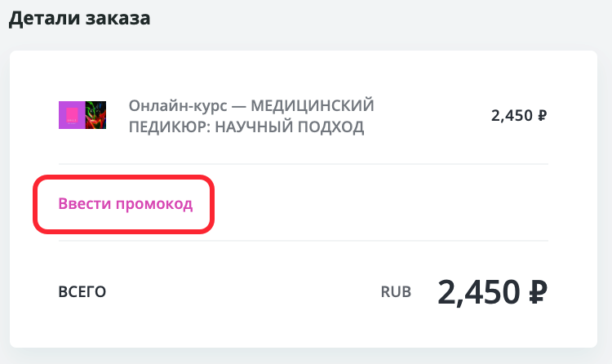Click the "Детали заказа" heading
Image resolution: width=612 pixels, height=364 pixels.
click(80, 18)
